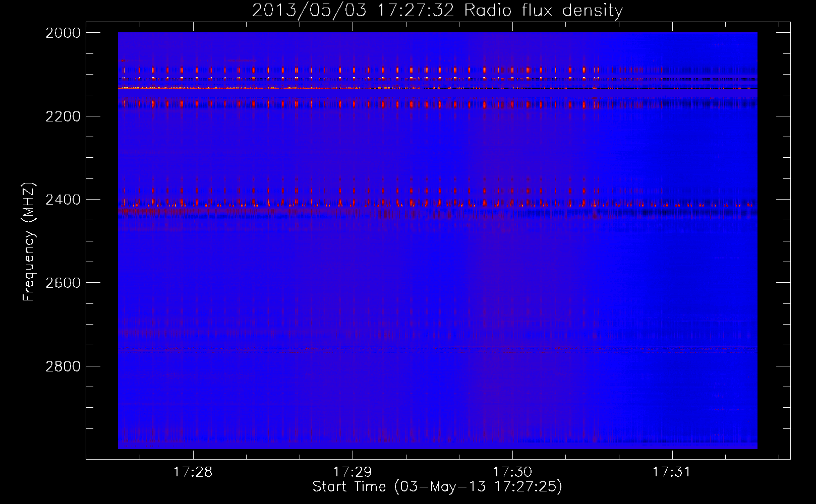Select the 2200 frequency tick label
The width and height of the screenshot is (816, 504).
(63, 116)
